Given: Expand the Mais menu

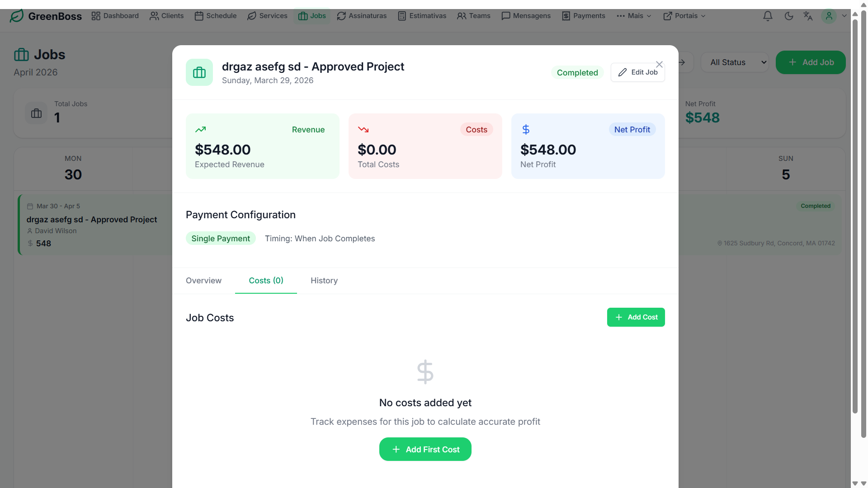Looking at the screenshot, I should pyautogui.click(x=634, y=16).
